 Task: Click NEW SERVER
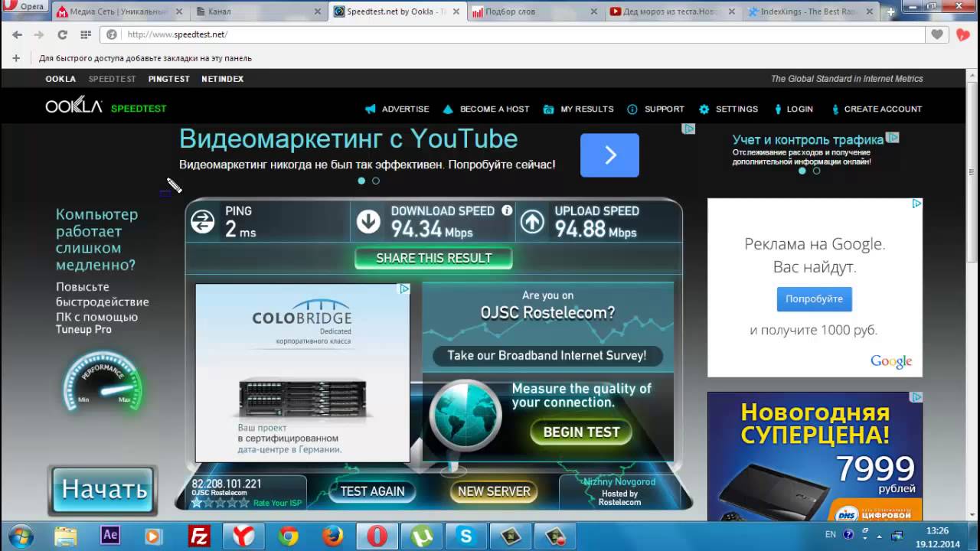pos(494,491)
